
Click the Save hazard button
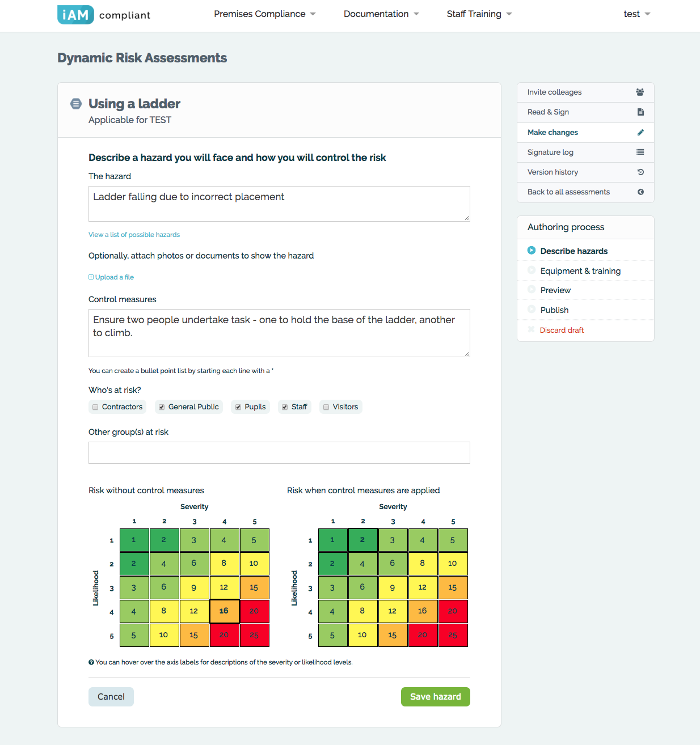(435, 696)
